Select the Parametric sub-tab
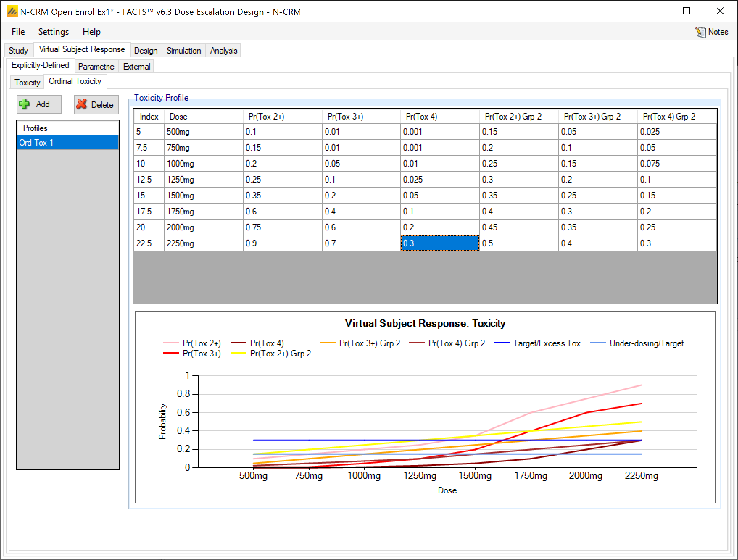Viewport: 738px width, 560px height. tap(96, 67)
